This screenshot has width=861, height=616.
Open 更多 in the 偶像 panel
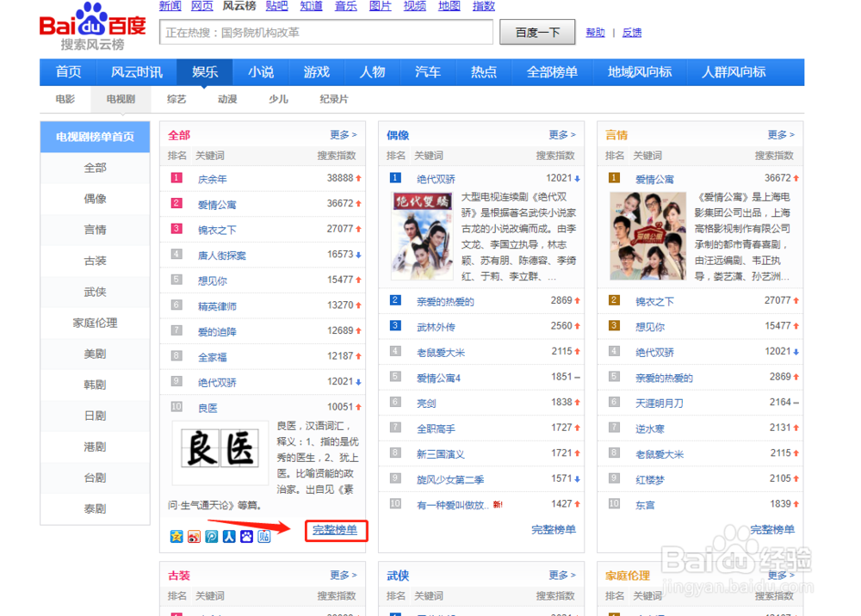pos(562,135)
